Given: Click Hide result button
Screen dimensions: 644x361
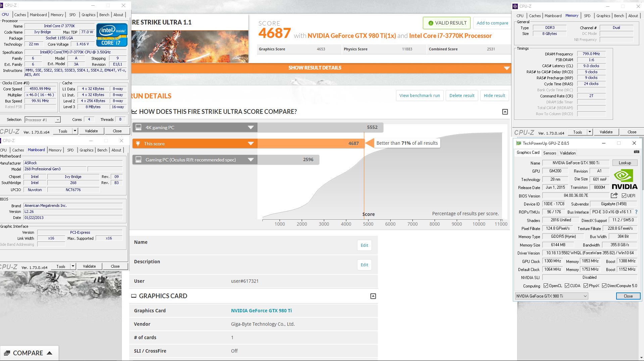Looking at the screenshot, I should click(494, 95).
